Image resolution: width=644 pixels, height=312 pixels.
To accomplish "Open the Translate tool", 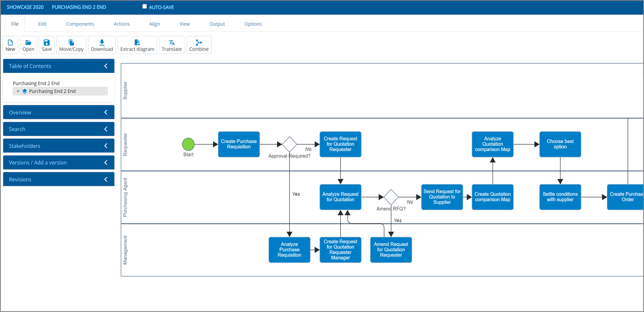I will click(x=172, y=45).
